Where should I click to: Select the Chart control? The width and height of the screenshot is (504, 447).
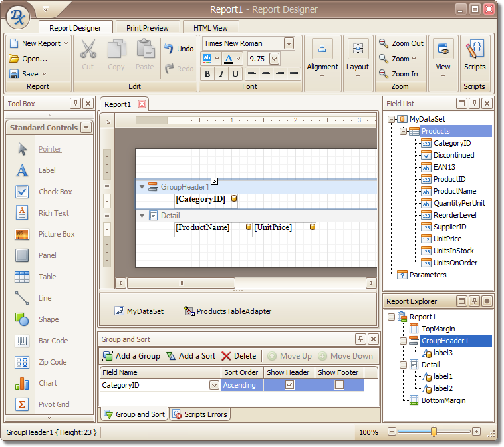[x=48, y=383]
